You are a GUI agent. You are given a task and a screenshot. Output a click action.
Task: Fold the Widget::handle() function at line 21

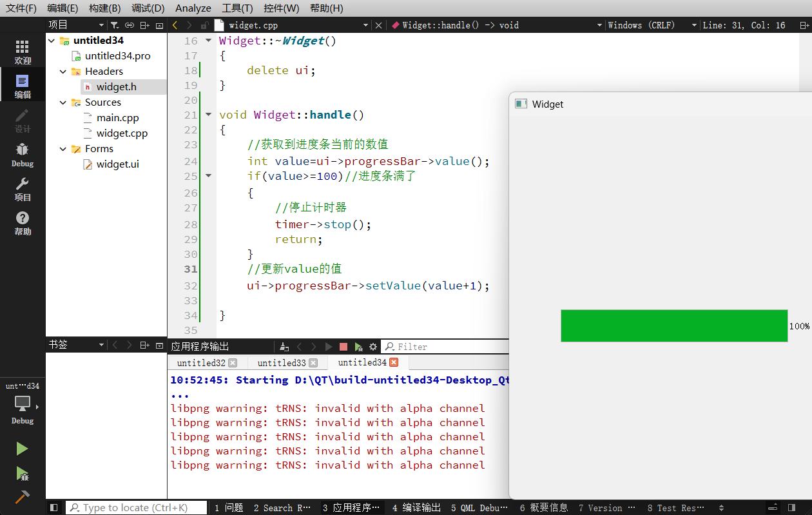[x=208, y=115]
